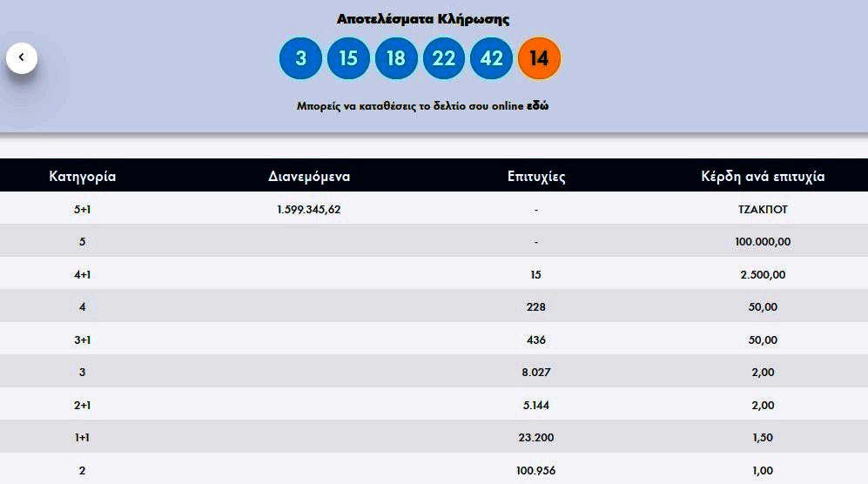This screenshot has width=868, height=484.
Task: Select the 5+1 category row
Action: (83, 209)
